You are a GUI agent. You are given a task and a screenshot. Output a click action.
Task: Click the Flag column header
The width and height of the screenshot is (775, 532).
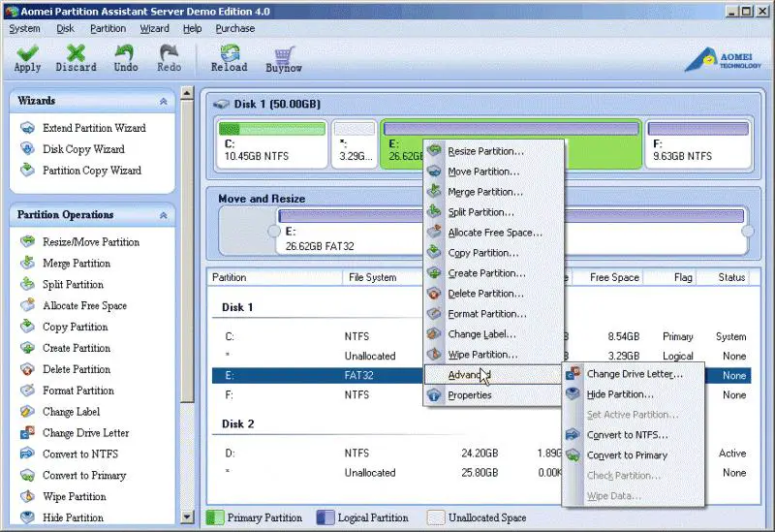tap(669, 277)
